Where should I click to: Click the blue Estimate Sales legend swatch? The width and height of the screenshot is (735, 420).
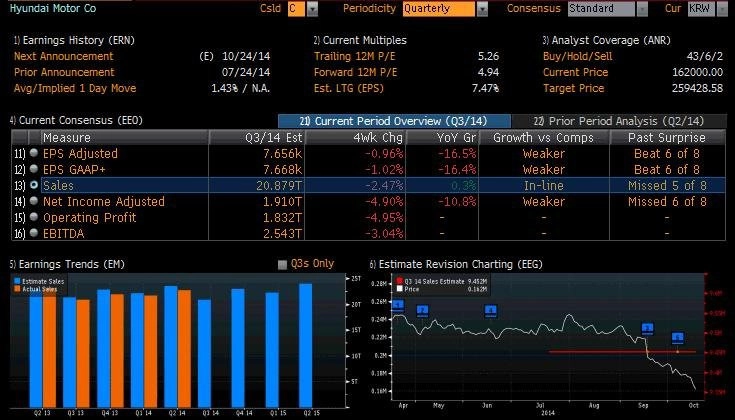[x=17, y=281]
